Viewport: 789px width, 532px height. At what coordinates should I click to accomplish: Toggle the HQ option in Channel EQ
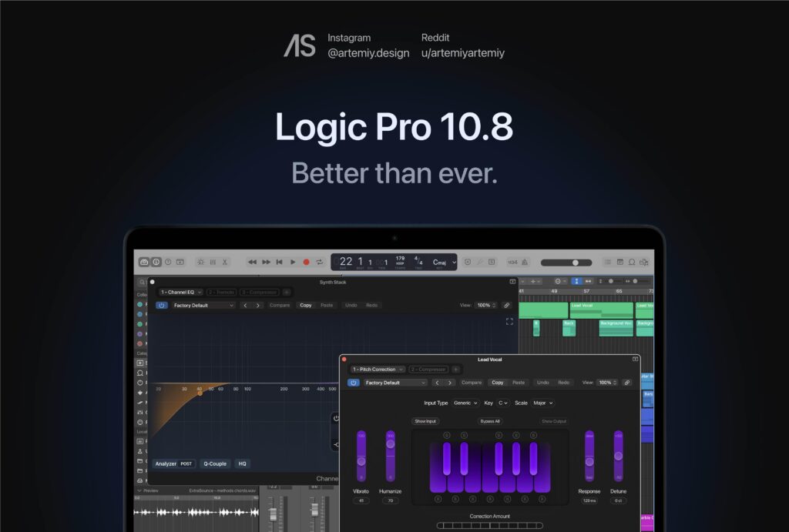coord(242,463)
